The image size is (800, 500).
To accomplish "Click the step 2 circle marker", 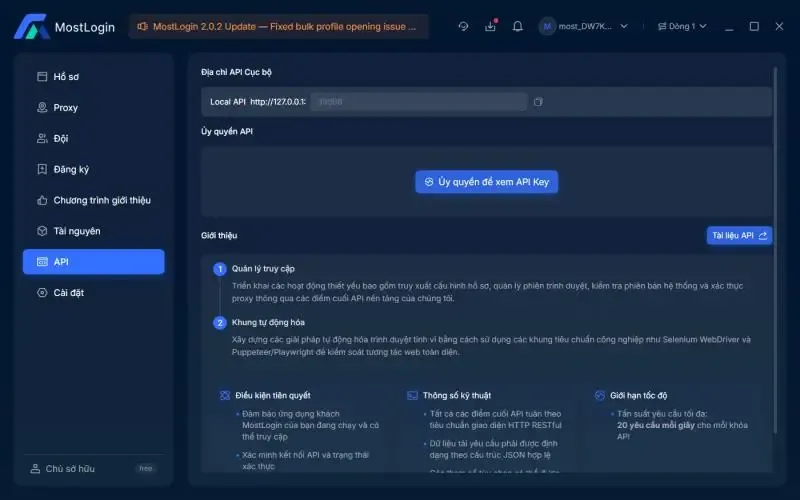I will 220,322.
